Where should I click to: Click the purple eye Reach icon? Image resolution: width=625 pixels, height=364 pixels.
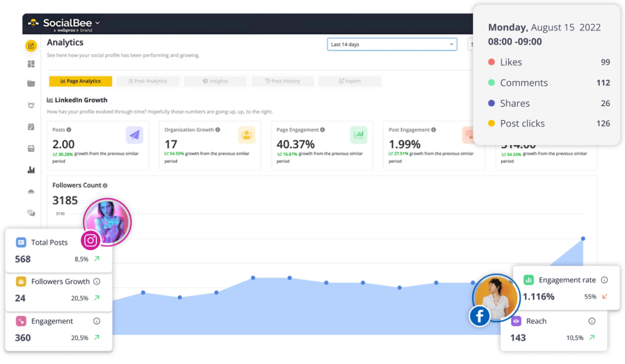[x=516, y=321]
